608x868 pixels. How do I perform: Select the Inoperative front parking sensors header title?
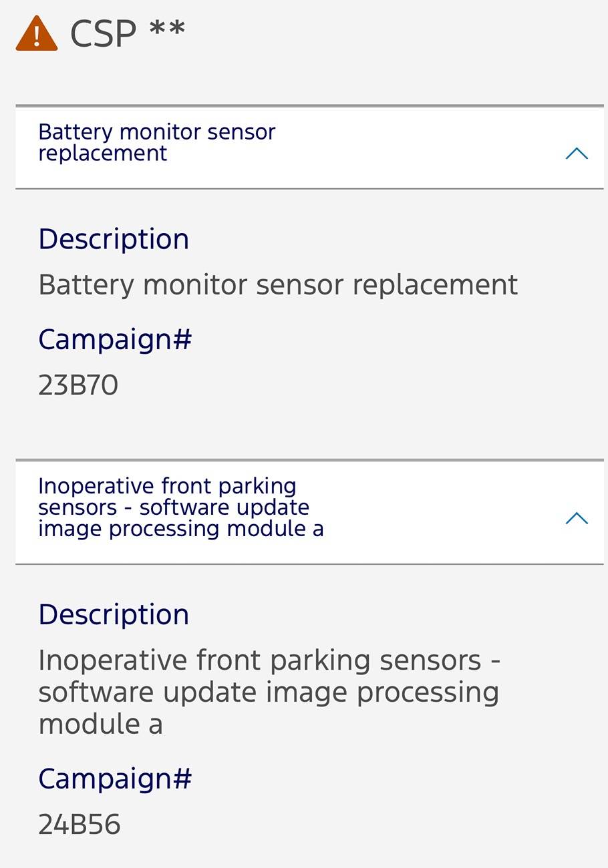coord(180,507)
